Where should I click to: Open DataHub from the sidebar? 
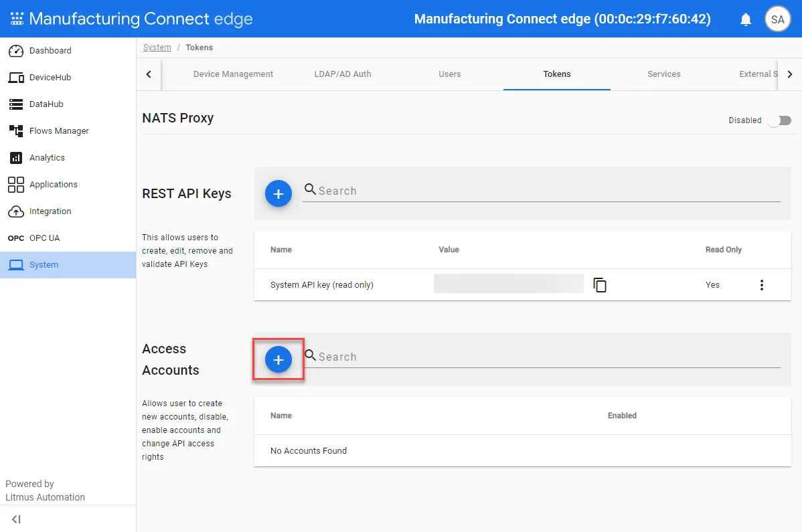coord(68,104)
